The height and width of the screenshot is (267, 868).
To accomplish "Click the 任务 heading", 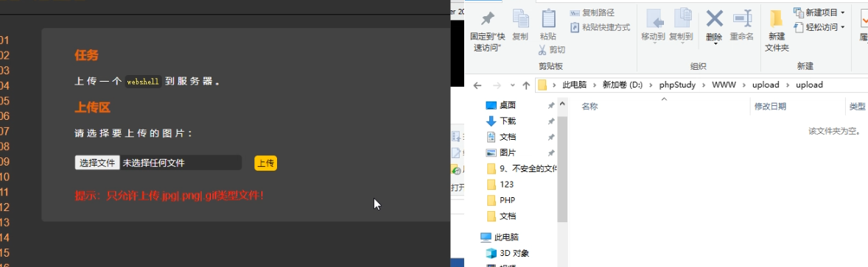I will [x=86, y=55].
